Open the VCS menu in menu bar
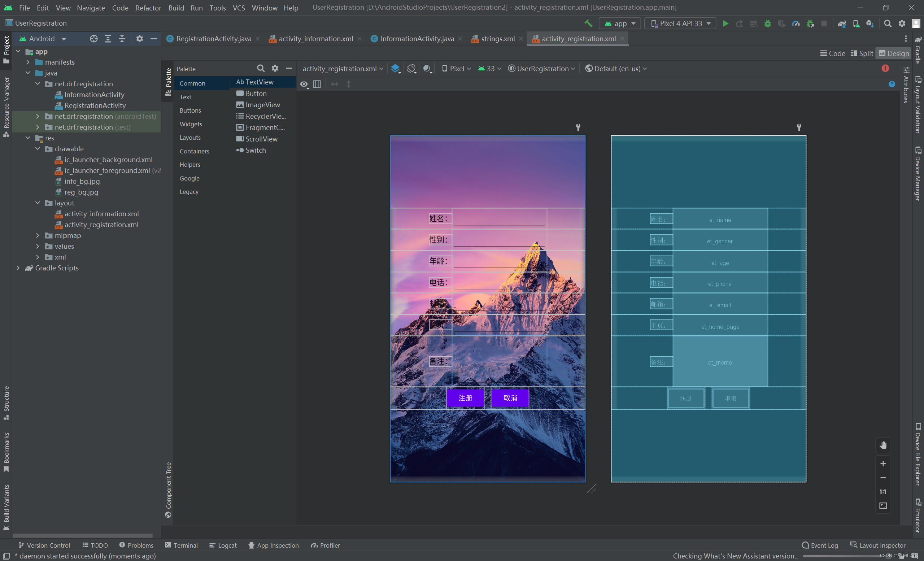Image resolution: width=924 pixels, height=561 pixels. [238, 7]
